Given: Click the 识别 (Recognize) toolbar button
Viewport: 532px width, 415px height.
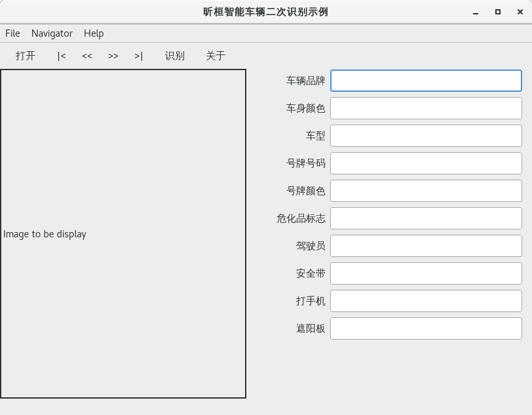Looking at the screenshot, I should pyautogui.click(x=175, y=56).
